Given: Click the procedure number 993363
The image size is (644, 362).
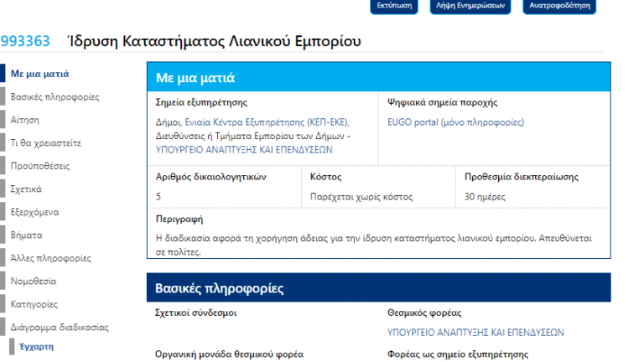Looking at the screenshot, I should pos(25,41).
